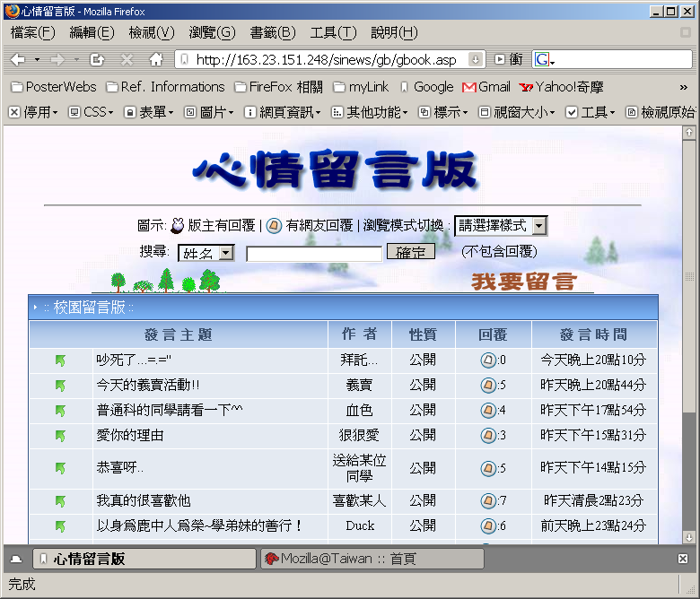The width and height of the screenshot is (700, 599).
Task: Click the Stop loading X icon
Action: point(127,60)
